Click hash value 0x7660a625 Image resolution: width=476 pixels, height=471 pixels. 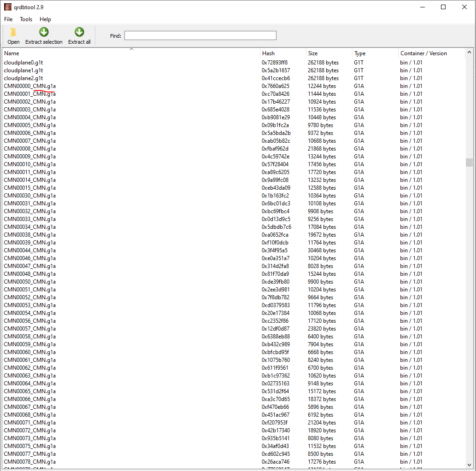point(276,86)
